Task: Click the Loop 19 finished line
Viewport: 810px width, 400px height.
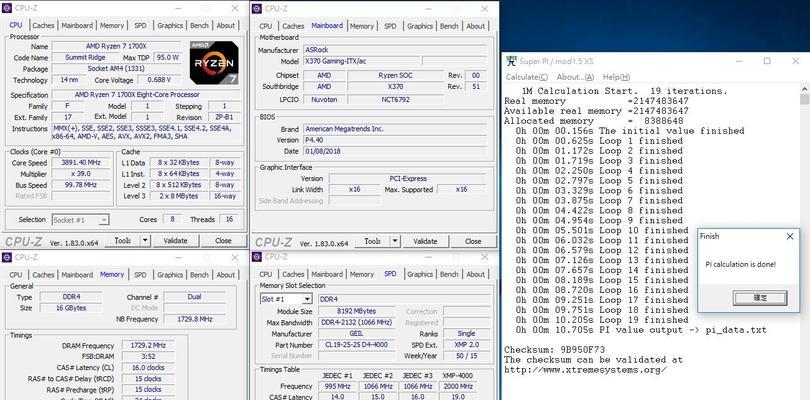Action: (602, 320)
